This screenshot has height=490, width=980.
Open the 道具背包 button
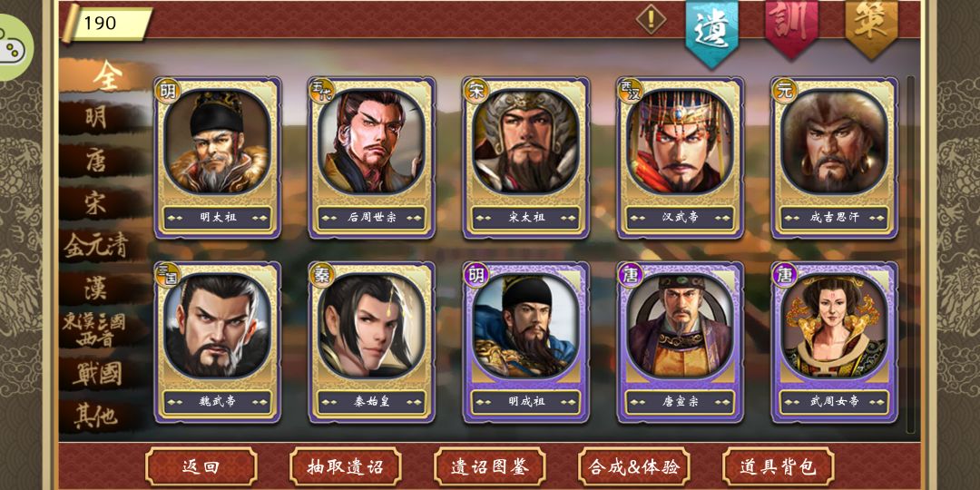tap(779, 466)
